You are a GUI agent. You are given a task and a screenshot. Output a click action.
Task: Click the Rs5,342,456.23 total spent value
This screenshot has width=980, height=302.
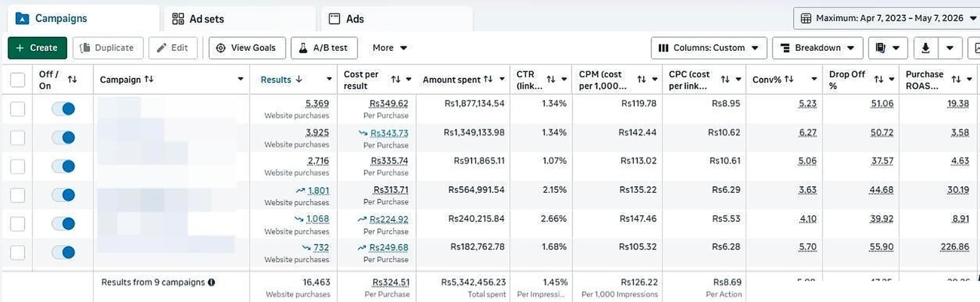pos(473,282)
